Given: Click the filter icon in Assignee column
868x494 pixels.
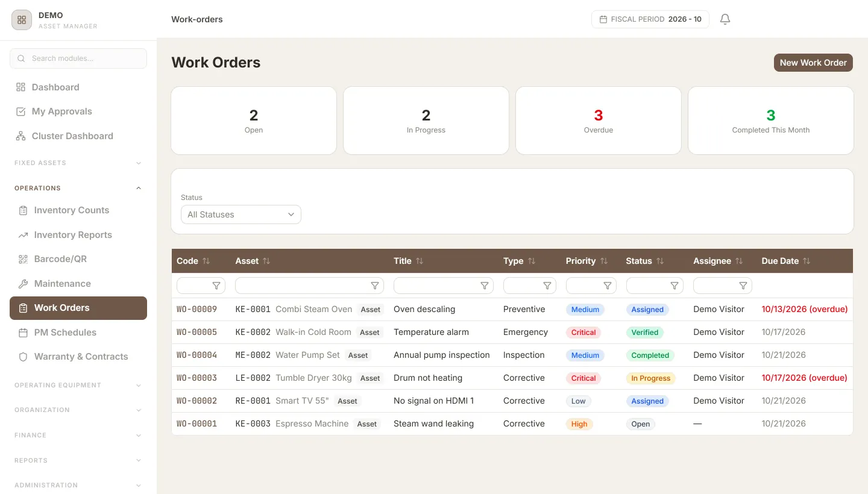Looking at the screenshot, I should pos(743,286).
